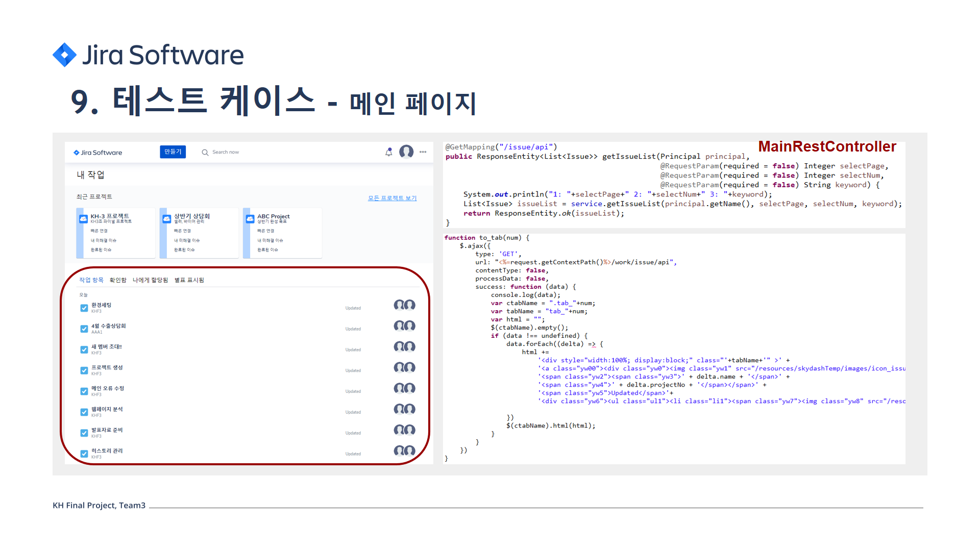Open the 웹페이지 분석 task title
The height and width of the screenshot is (551, 980).
point(107,409)
